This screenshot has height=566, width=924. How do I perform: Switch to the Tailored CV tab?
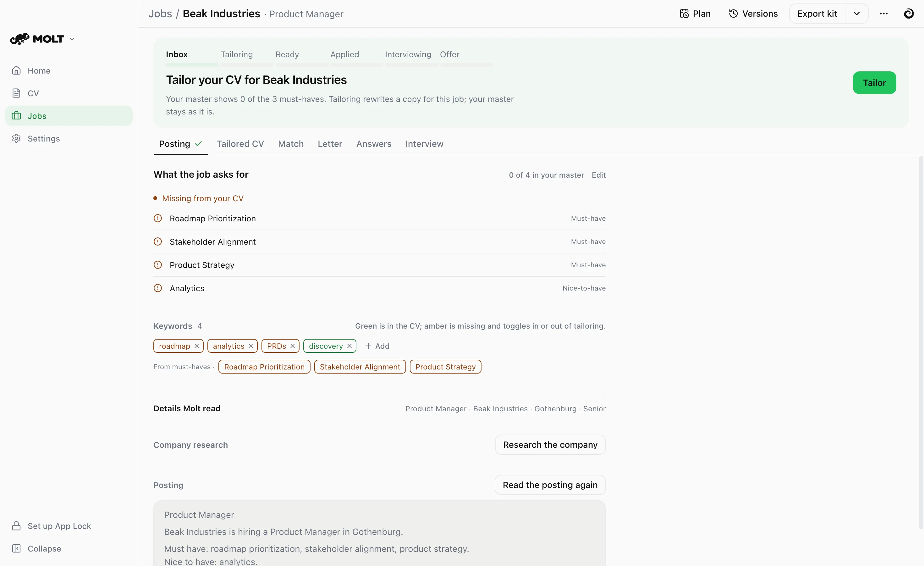(x=240, y=144)
